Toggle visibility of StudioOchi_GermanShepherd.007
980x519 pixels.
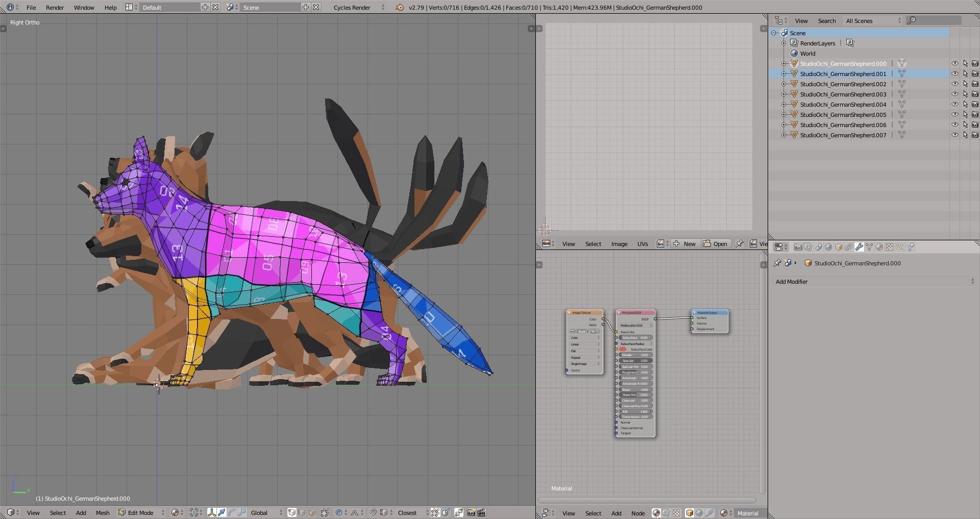click(x=955, y=135)
